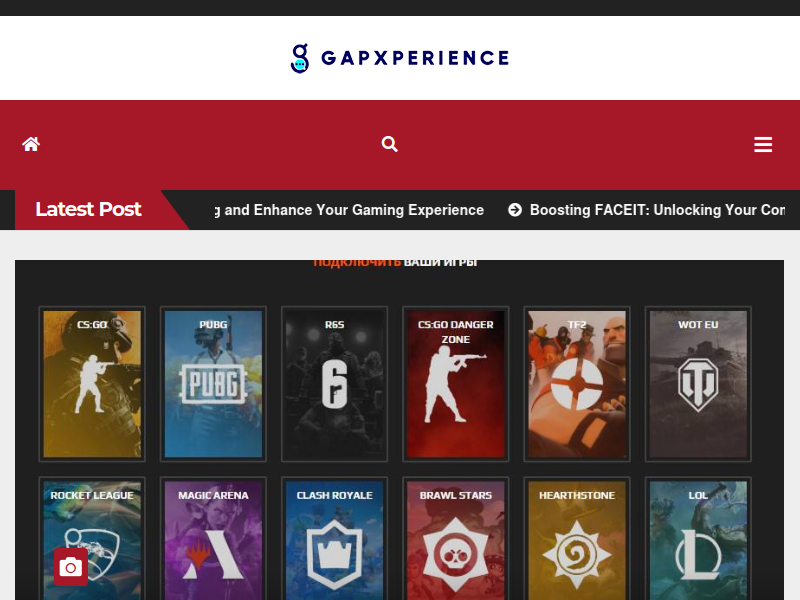Select the R6S game card

[x=335, y=384]
